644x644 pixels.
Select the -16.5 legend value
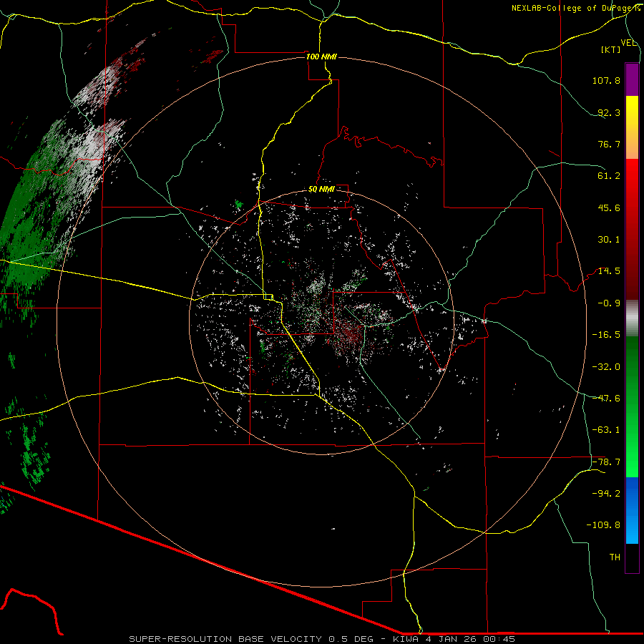tap(606, 335)
